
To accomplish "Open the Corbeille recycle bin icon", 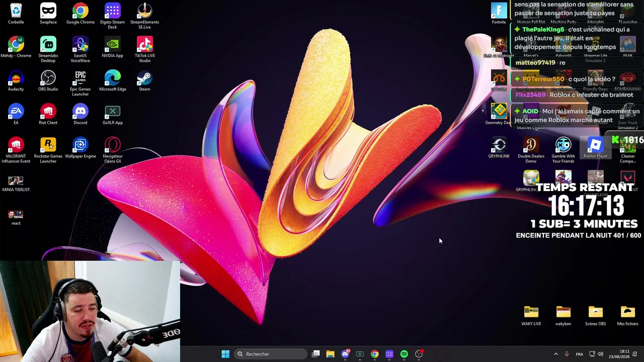I will pyautogui.click(x=16, y=14).
